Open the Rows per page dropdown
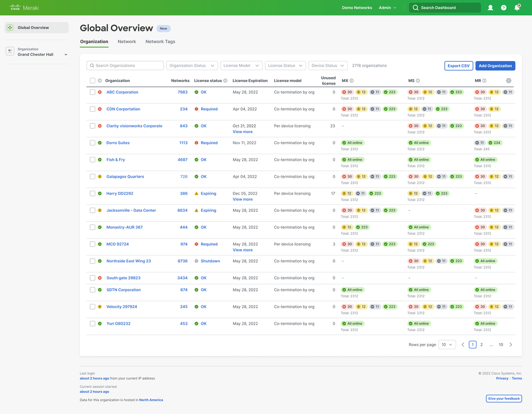 (447, 345)
